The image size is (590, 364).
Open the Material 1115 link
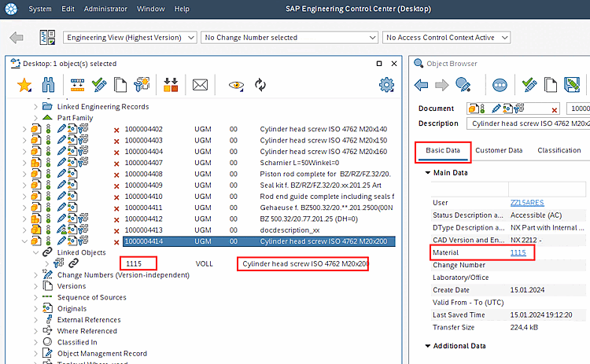pos(518,252)
